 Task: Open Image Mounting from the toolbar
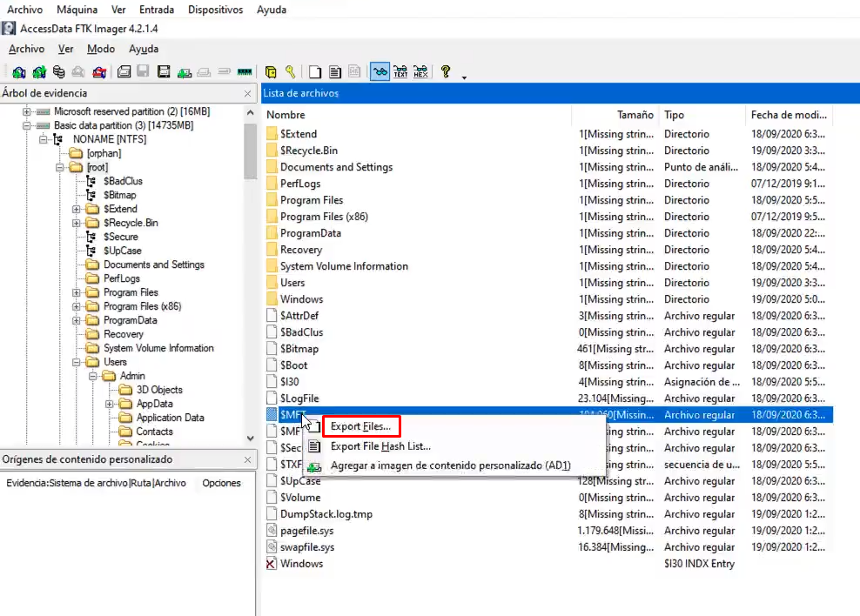coord(58,72)
